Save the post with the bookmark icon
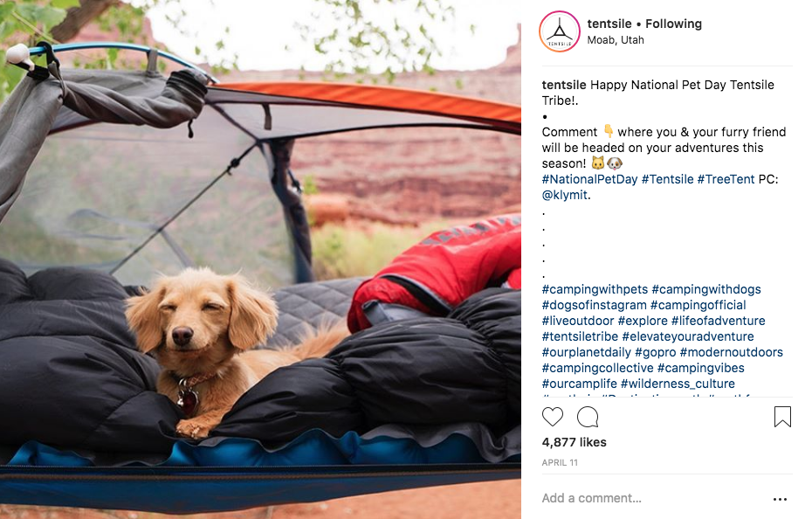Screen dimensions: 812x519 pyautogui.click(x=782, y=417)
